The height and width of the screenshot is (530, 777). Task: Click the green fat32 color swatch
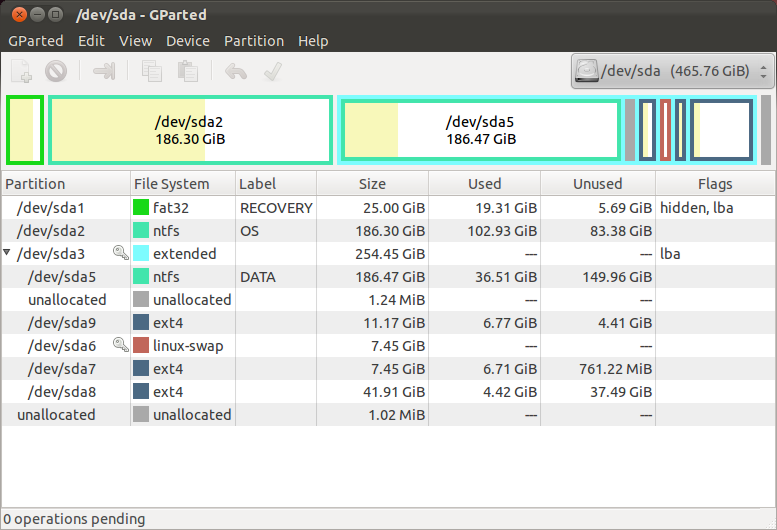(141, 208)
